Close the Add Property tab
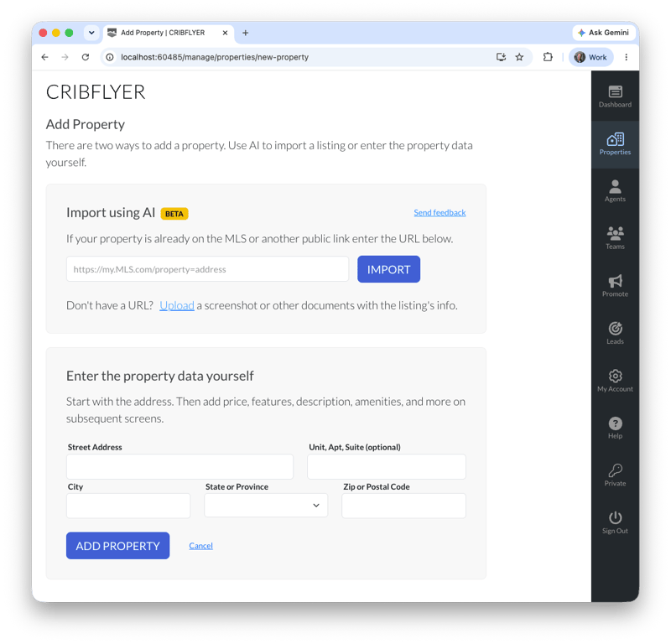The height and width of the screenshot is (644, 671). [225, 33]
